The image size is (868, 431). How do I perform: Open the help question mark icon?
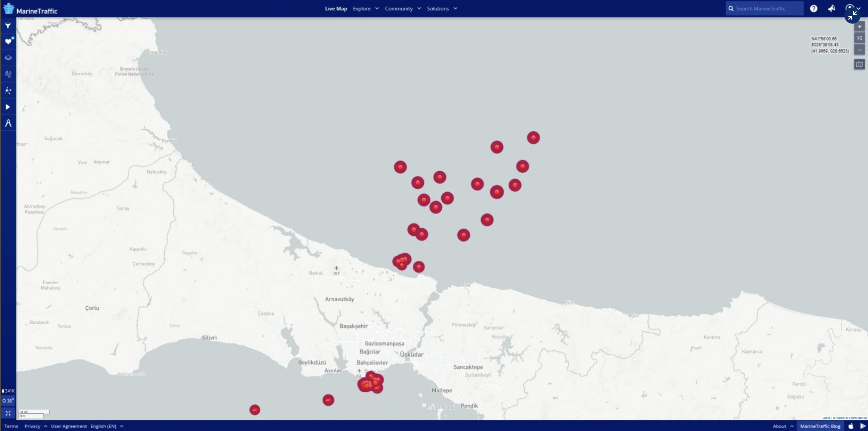pos(813,9)
